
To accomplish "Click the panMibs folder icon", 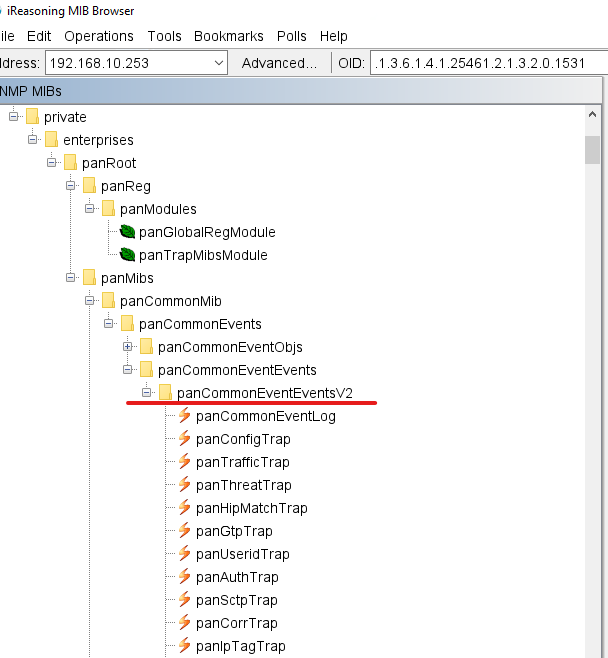I will [89, 278].
